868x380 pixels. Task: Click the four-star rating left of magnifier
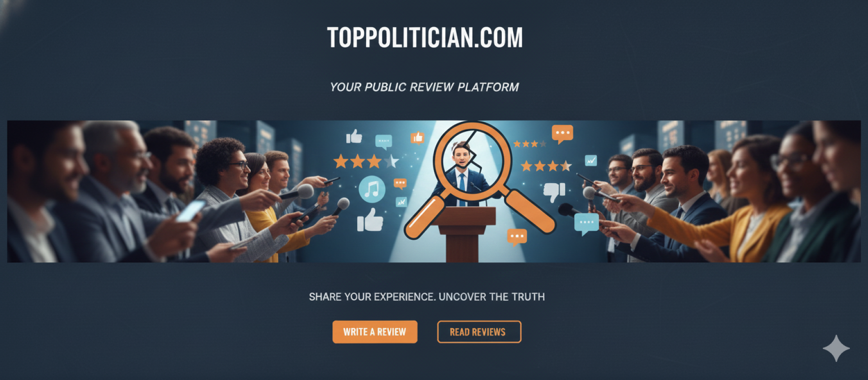(366, 161)
